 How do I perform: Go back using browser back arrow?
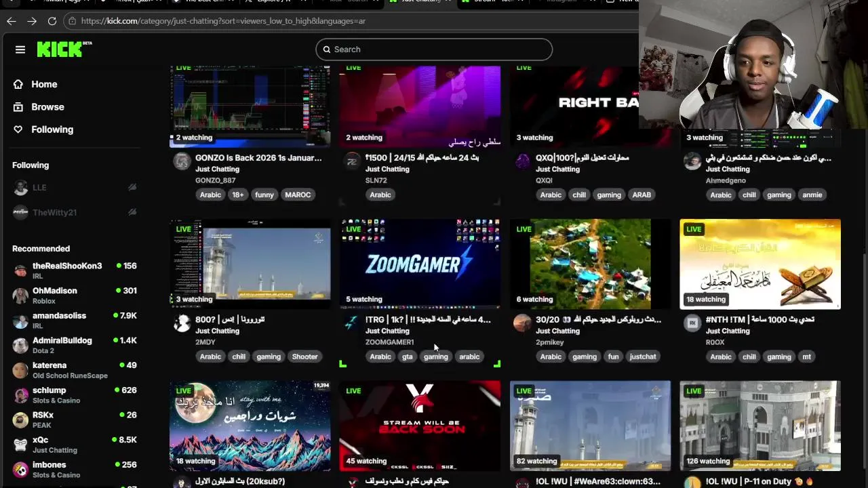tap(12, 21)
